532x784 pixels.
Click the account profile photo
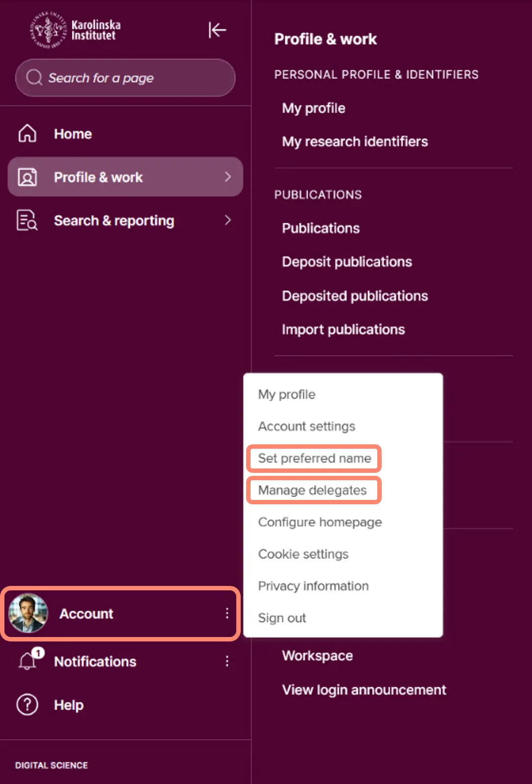click(27, 613)
